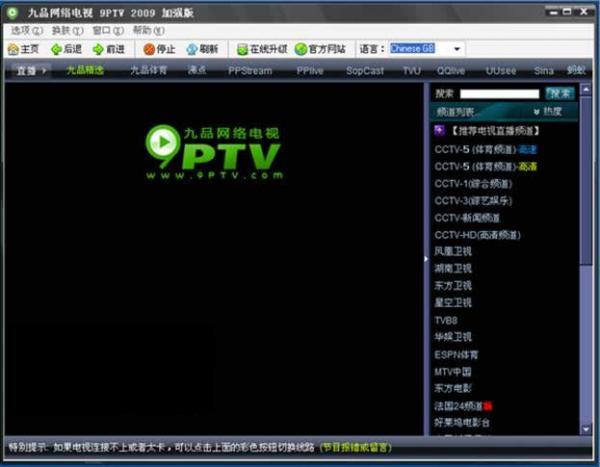Viewport: 600px width, 467px height.
Task: Select channel CCTV-1(综合频道)
Action: [x=473, y=184]
